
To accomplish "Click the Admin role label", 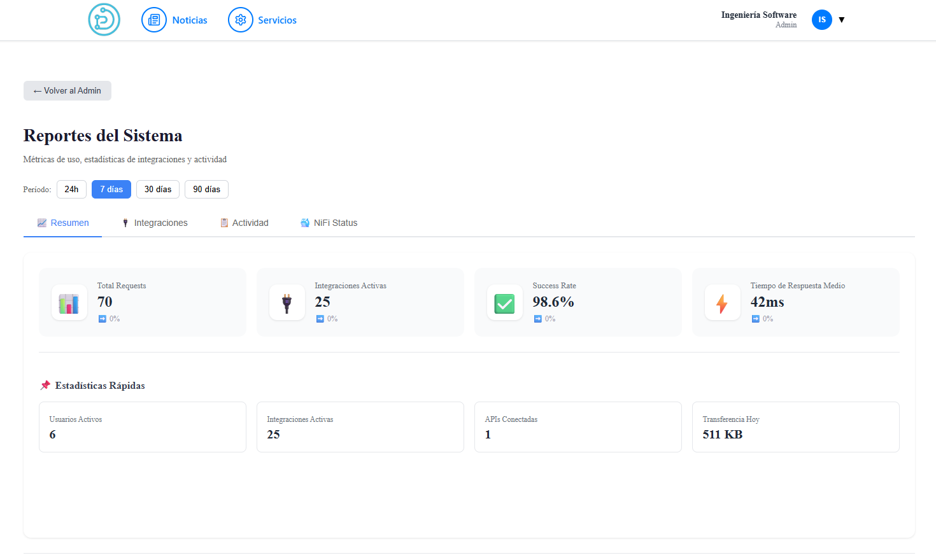I will pyautogui.click(x=786, y=25).
